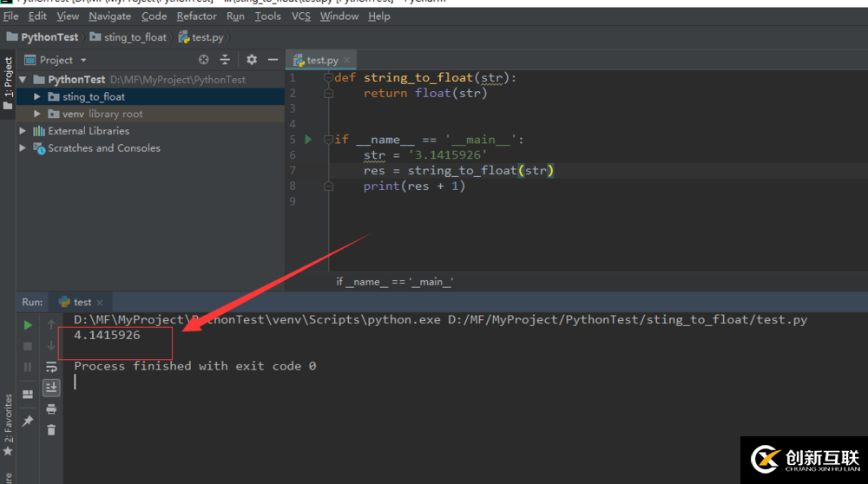Toggle soft-wrap in Run console

[x=51, y=367]
